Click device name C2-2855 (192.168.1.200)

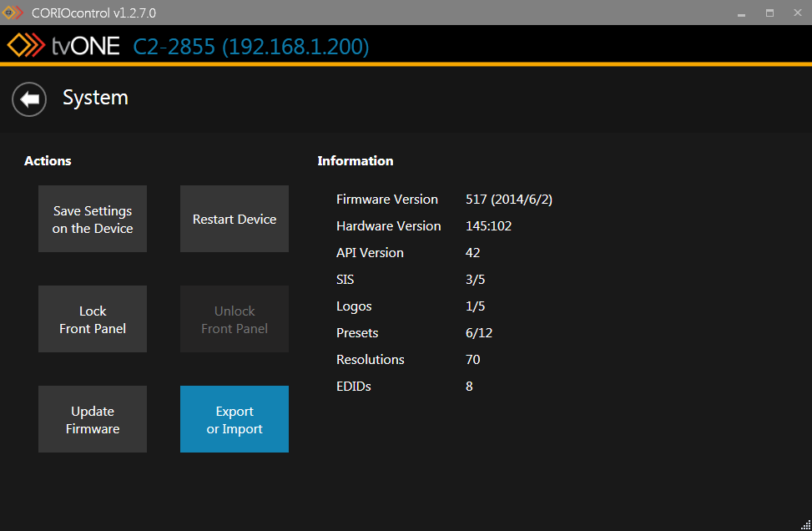[251, 47]
